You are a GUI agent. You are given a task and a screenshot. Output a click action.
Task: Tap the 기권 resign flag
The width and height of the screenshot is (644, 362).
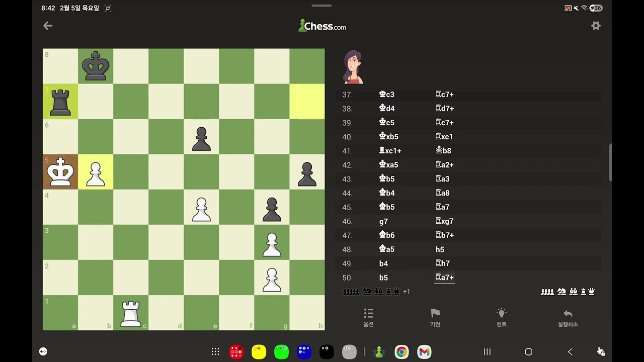coord(435,318)
